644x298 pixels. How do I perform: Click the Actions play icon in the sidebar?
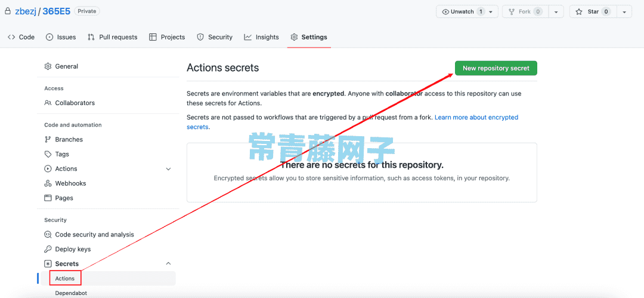[48, 169]
